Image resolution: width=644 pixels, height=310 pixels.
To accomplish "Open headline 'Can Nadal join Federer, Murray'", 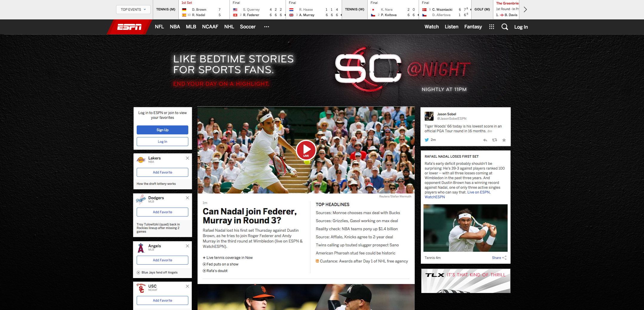I will coord(250,216).
